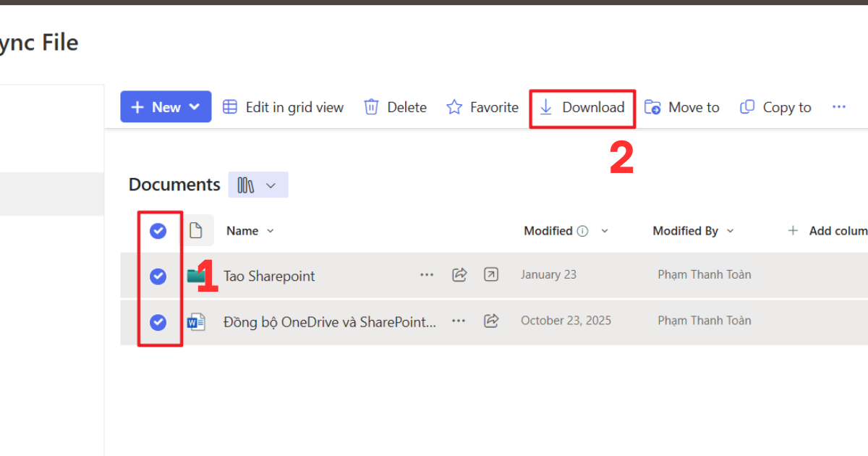Deselect the Đồng bộ OneDrive row checkbox
Viewport: 868px width, 456px height.
[x=158, y=322]
